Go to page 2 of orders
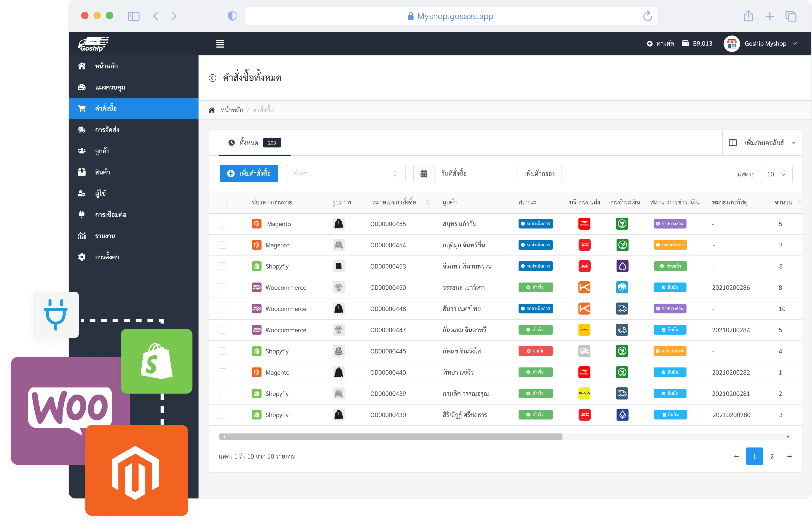The width and height of the screenshot is (812, 530). [772, 456]
